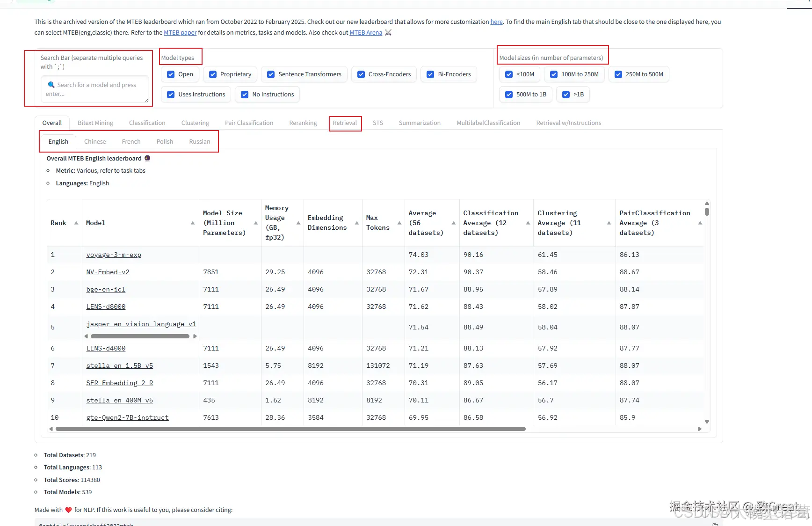Sort by Clustering Average column arrow
812x526 pixels.
(x=609, y=223)
